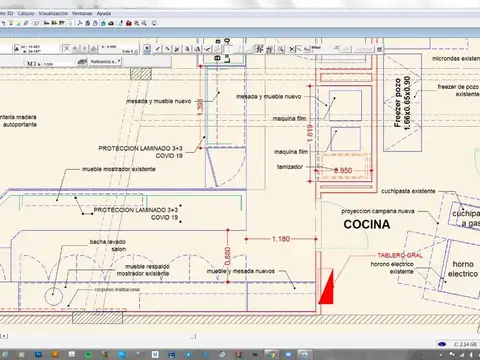The image size is (480, 360).
Task: Click the 'corporeo institucional' label
Action: (117, 289)
